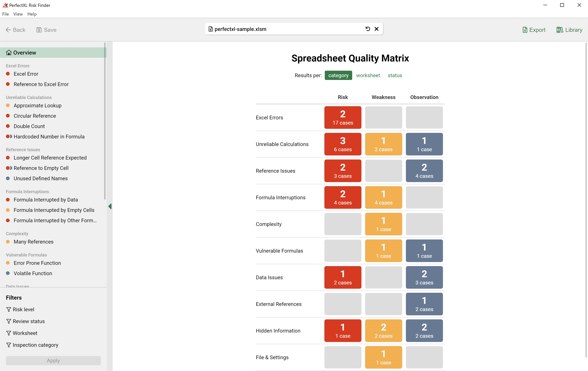Expand the Inspection category filter

tap(35, 345)
